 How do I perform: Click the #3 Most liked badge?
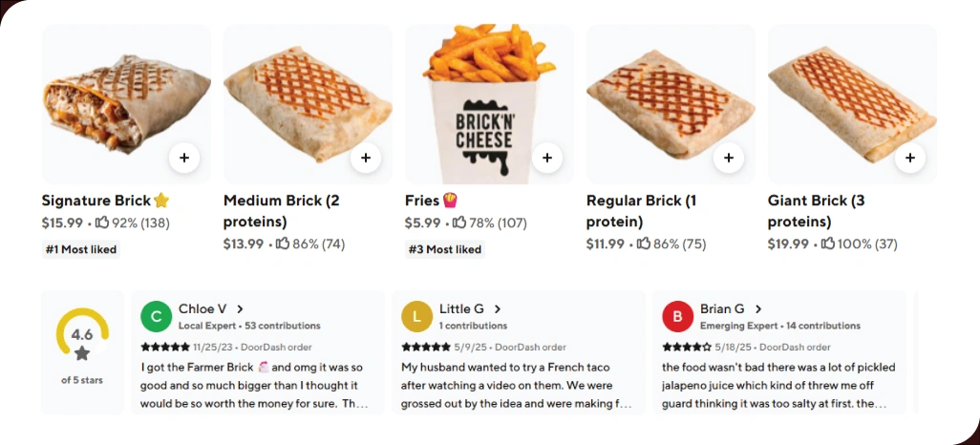[444, 250]
